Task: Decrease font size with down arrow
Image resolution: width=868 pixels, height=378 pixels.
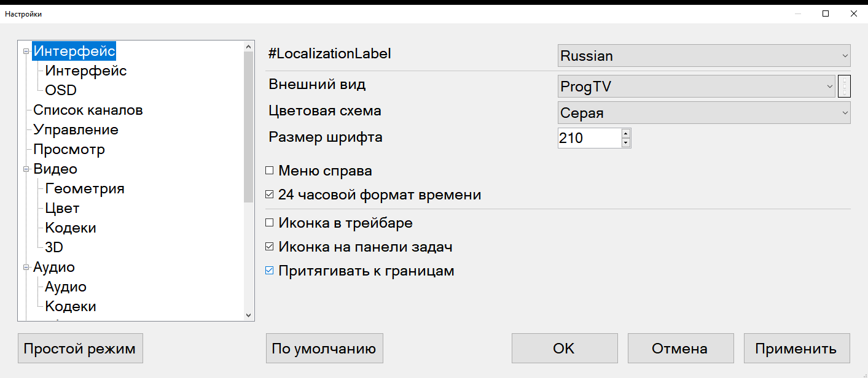Action: (626, 143)
